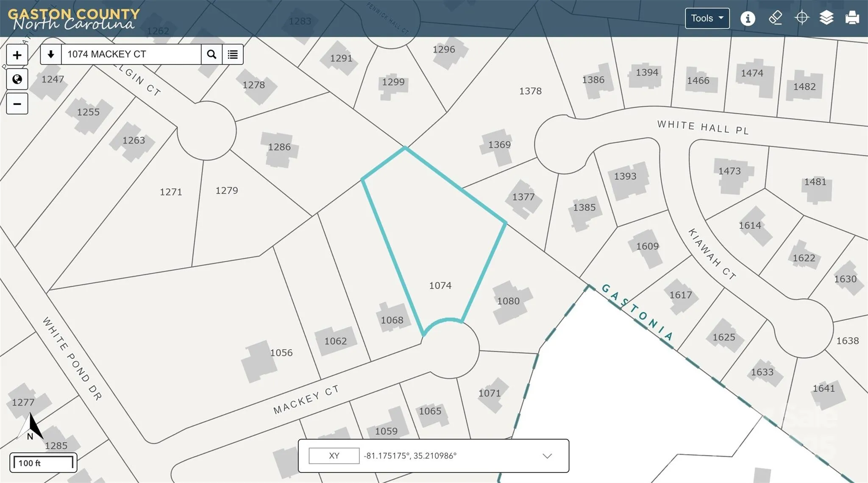Click the crosshair locate icon
The width and height of the screenshot is (868, 483).
point(801,18)
